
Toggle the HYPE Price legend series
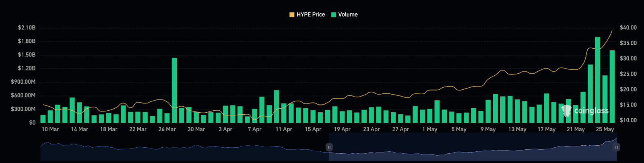point(307,14)
